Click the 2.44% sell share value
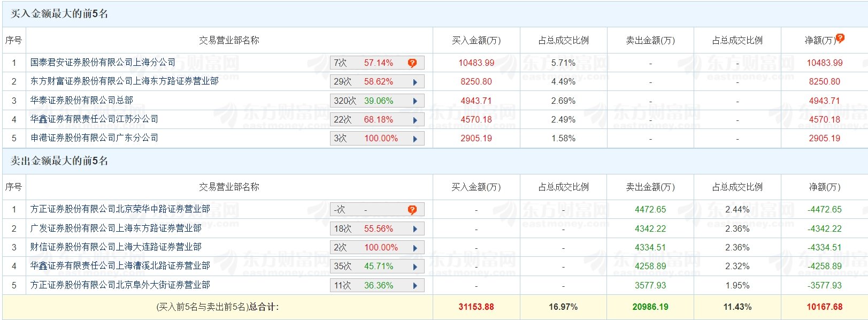Image resolution: width=868 pixels, height=320 pixels. pyautogui.click(x=738, y=210)
